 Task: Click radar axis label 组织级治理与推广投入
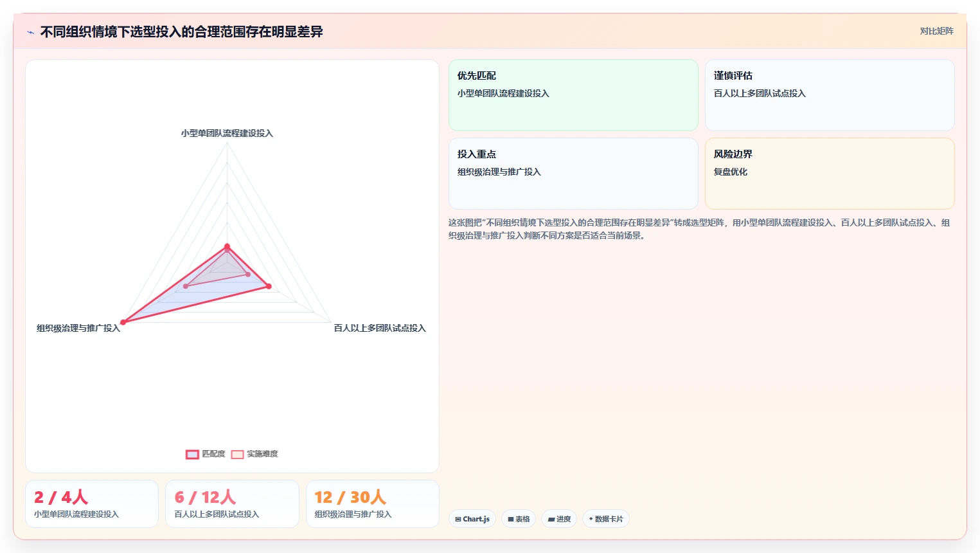coord(78,328)
